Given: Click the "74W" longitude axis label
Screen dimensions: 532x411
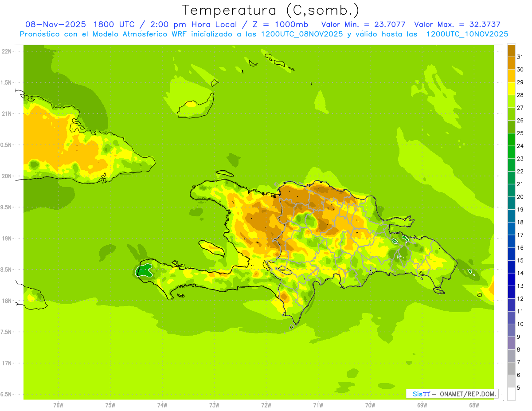Looking at the screenshot, I should tap(162, 405).
